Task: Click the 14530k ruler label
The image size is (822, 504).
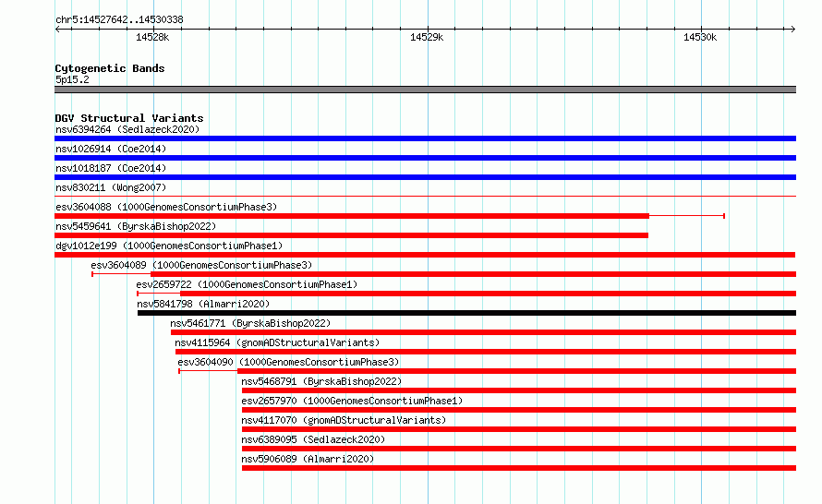Action: 700,37
